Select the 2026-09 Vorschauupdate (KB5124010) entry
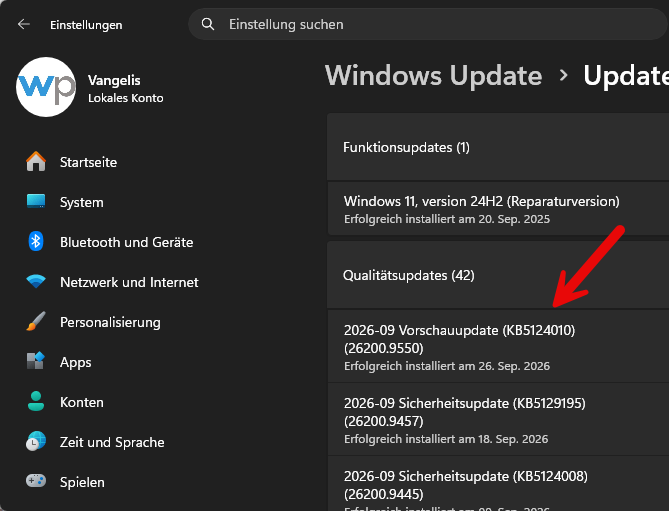The height and width of the screenshot is (512, 669). point(498,346)
